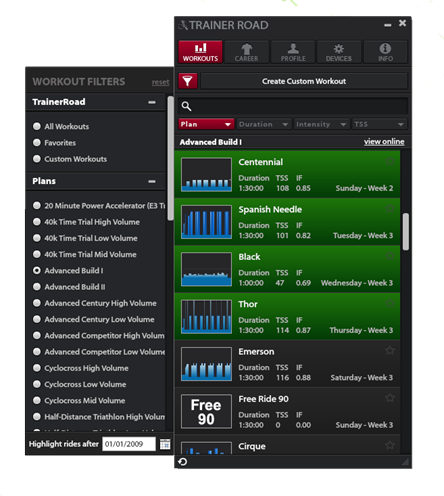Select Advanced Build I radio button
This screenshot has width=444, height=496.
pyautogui.click(x=37, y=270)
